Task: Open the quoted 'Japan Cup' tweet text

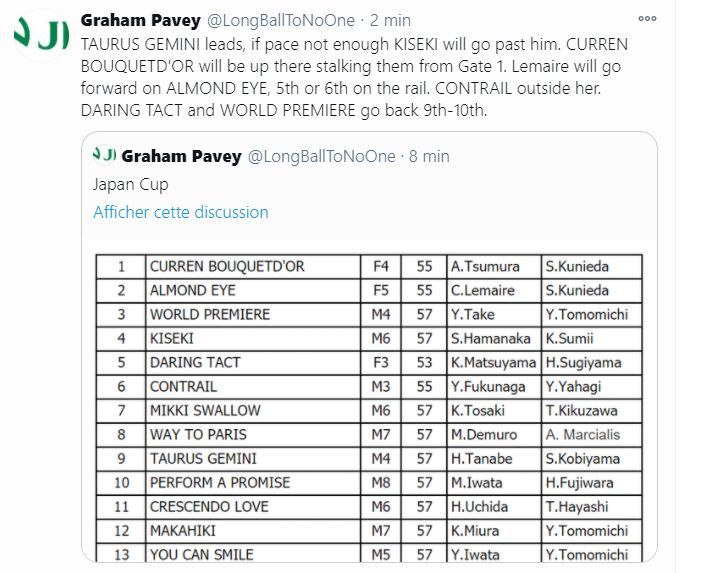Action: pyautogui.click(x=130, y=184)
